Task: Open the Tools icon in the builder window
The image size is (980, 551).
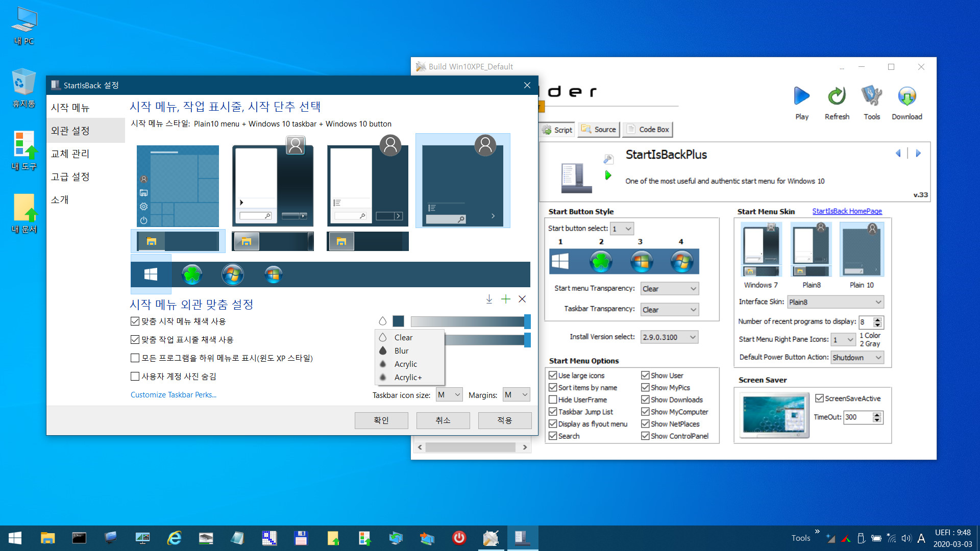Action: [x=871, y=96]
